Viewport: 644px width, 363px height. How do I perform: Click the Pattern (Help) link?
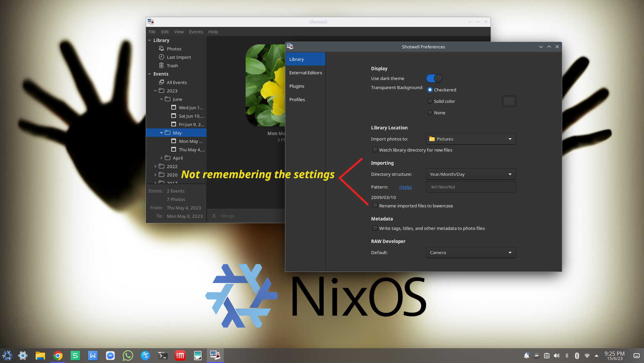(x=405, y=187)
